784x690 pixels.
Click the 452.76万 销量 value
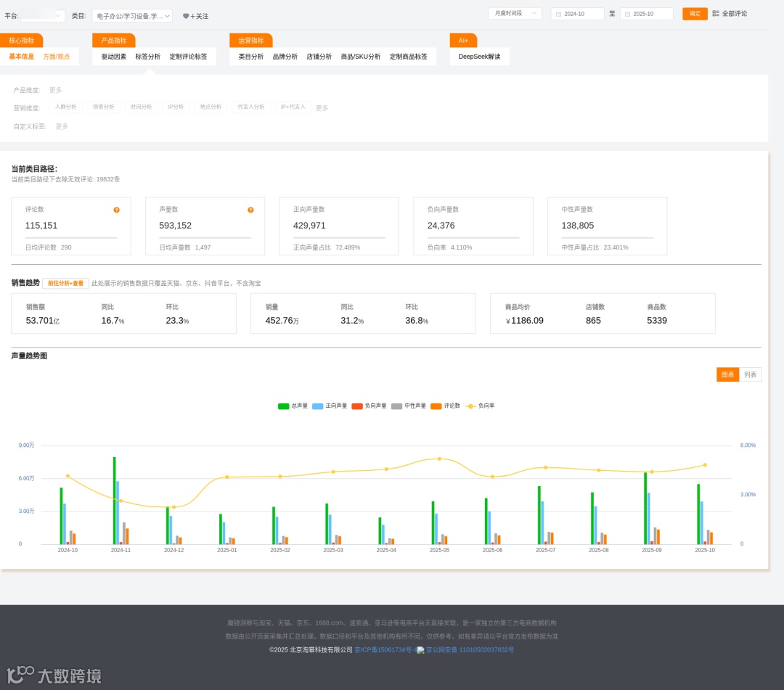click(282, 321)
